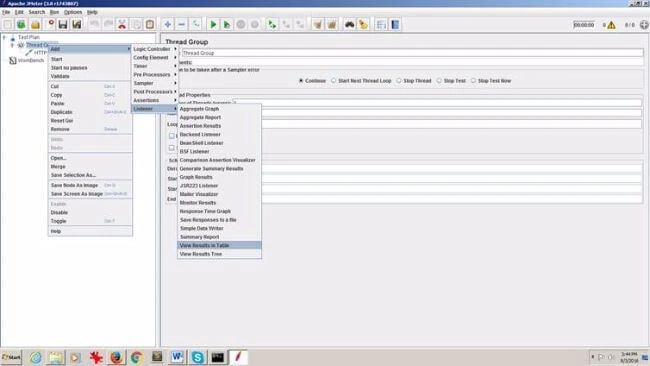Open the File menu

point(6,12)
